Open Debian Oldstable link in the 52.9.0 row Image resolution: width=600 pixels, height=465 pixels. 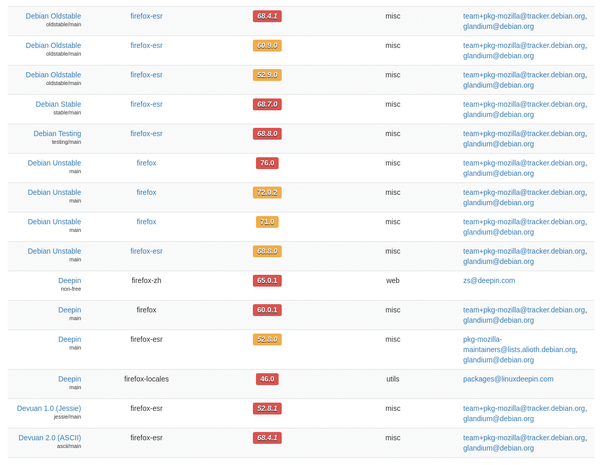point(53,75)
